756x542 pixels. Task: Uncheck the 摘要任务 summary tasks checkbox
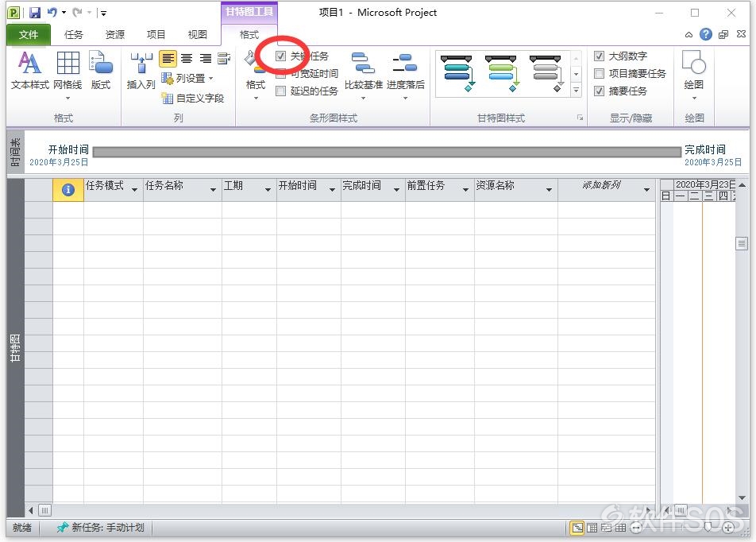[x=599, y=91]
